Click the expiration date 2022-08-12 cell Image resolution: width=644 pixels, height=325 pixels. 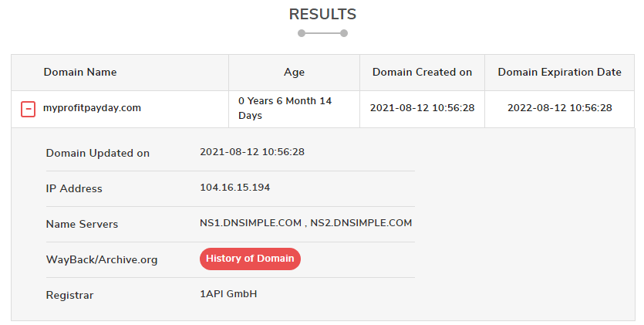pos(560,108)
